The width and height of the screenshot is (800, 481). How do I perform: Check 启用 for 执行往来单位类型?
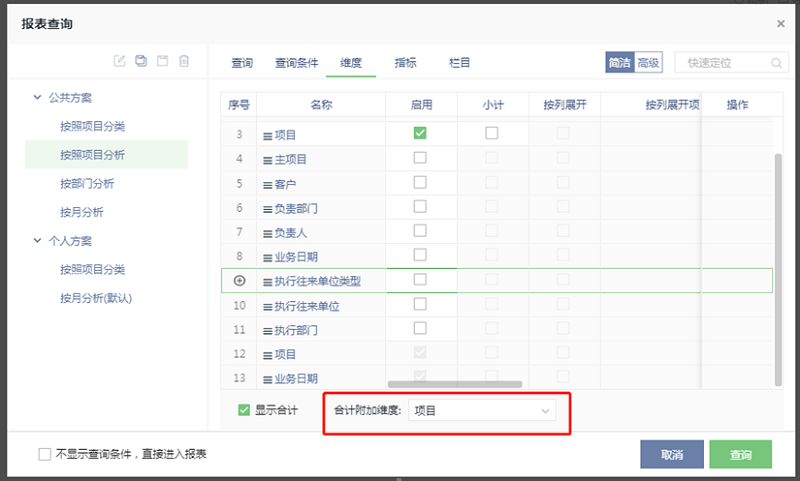pos(420,280)
